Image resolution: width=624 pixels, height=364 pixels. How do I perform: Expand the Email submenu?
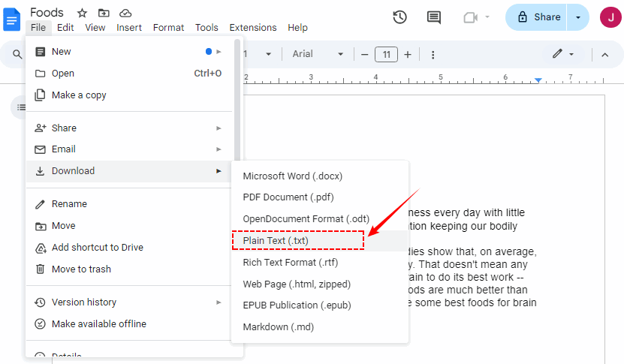tap(129, 149)
